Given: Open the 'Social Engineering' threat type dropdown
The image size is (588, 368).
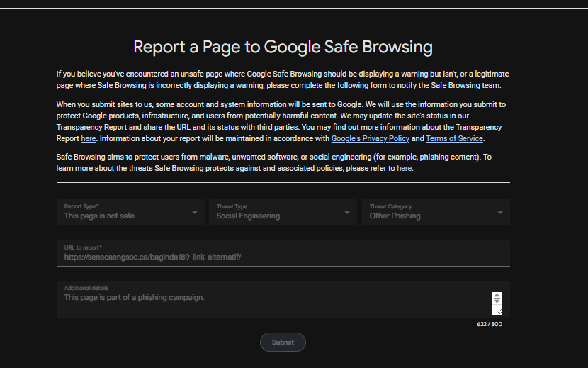Looking at the screenshot, I should point(283,213).
